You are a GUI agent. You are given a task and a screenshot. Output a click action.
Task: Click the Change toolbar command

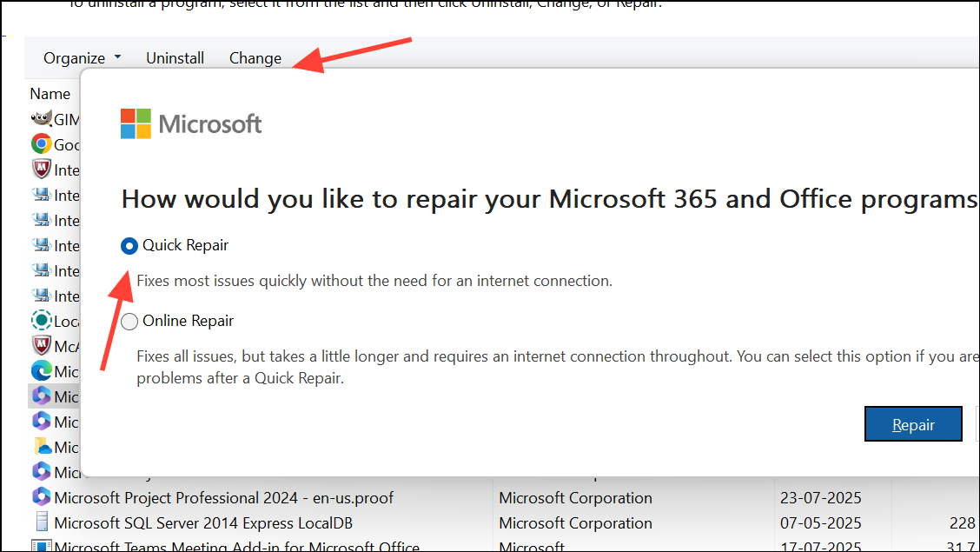[x=255, y=58]
